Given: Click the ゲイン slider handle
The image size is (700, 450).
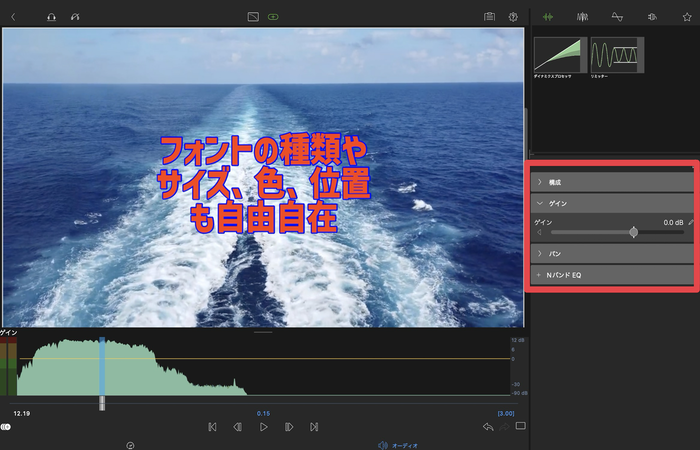Looking at the screenshot, I should pyautogui.click(x=633, y=232).
